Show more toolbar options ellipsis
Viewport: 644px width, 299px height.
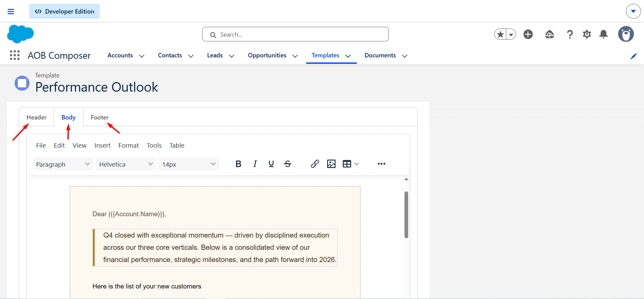[381, 164]
